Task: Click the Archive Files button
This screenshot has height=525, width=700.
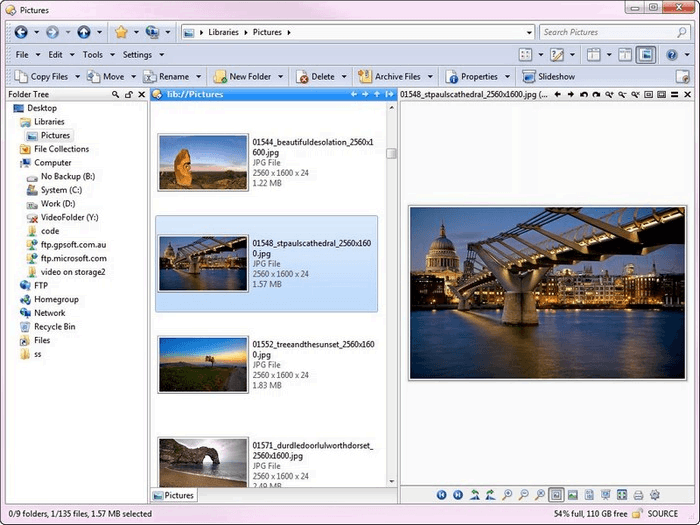Action: [x=389, y=77]
